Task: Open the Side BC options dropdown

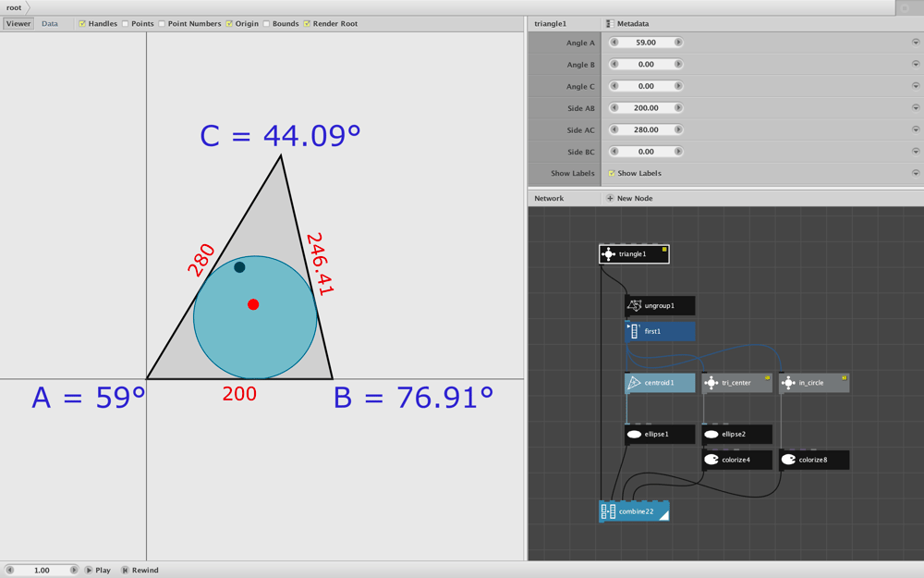Action: (x=916, y=152)
